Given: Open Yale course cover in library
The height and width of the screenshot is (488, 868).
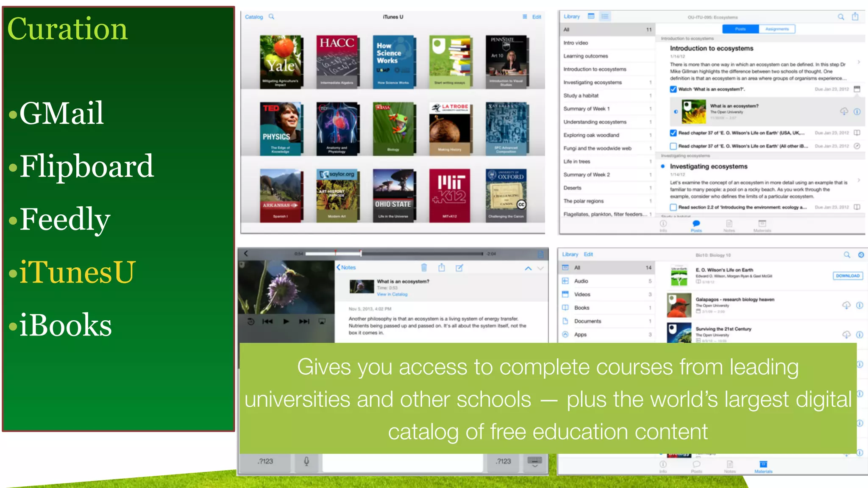Looking at the screenshot, I should [280, 62].
